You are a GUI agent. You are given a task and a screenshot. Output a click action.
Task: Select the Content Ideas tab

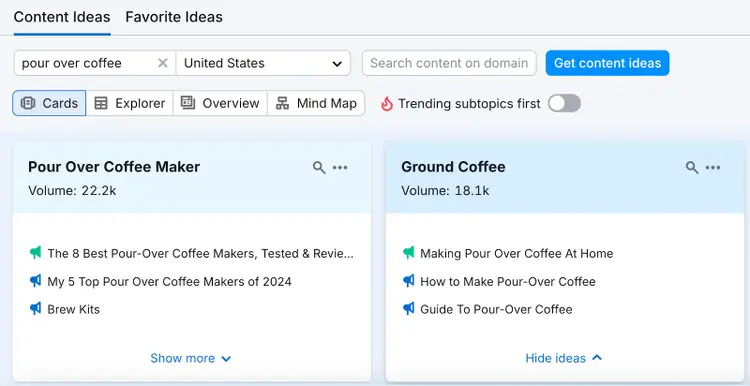62,17
